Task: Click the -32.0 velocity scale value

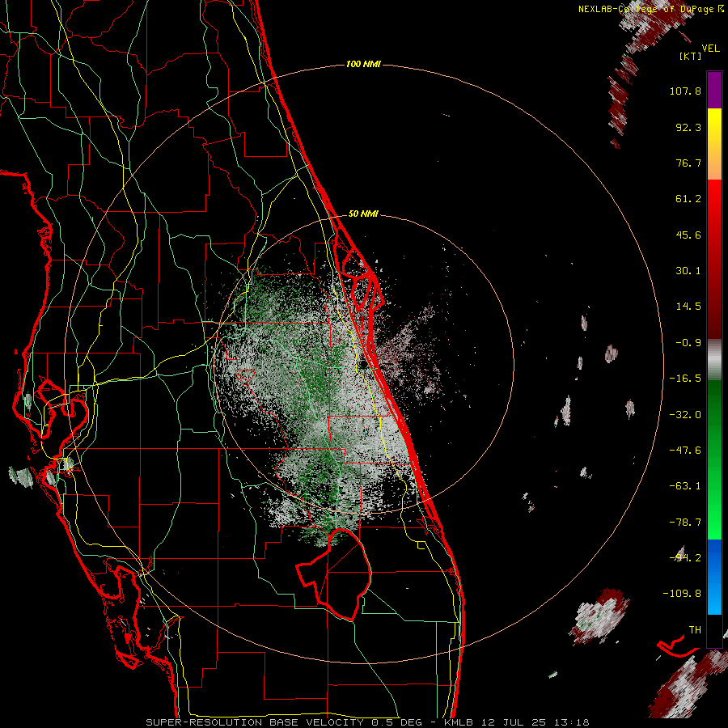Action: pyautogui.click(x=685, y=415)
